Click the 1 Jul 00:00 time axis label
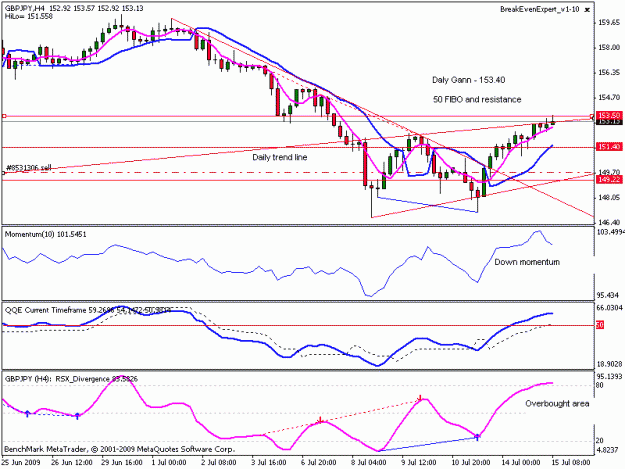This screenshot has height=469, width=625. pyautogui.click(x=169, y=463)
